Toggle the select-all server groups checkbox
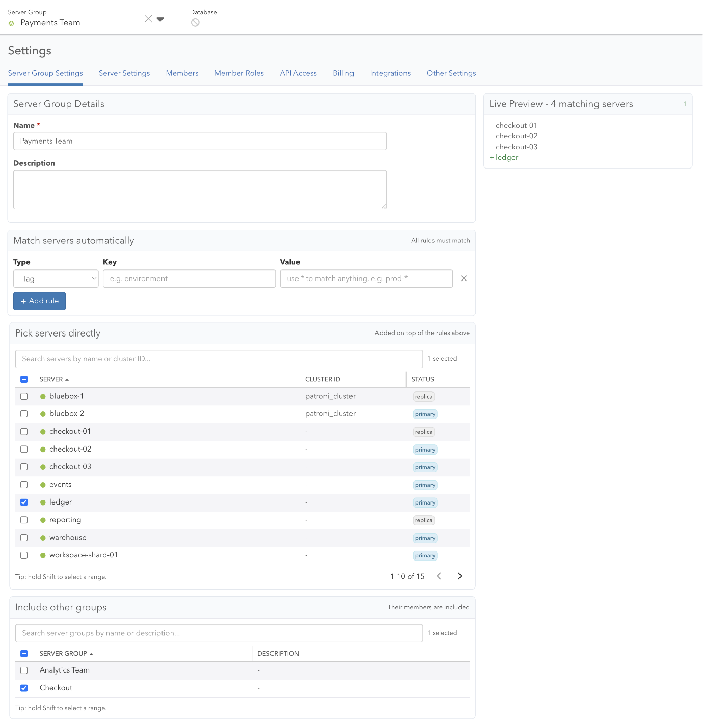Viewport: 704px width, 728px height. [x=24, y=654]
